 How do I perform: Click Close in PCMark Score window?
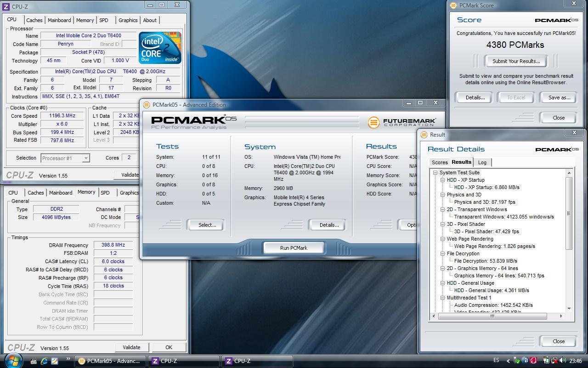[559, 118]
